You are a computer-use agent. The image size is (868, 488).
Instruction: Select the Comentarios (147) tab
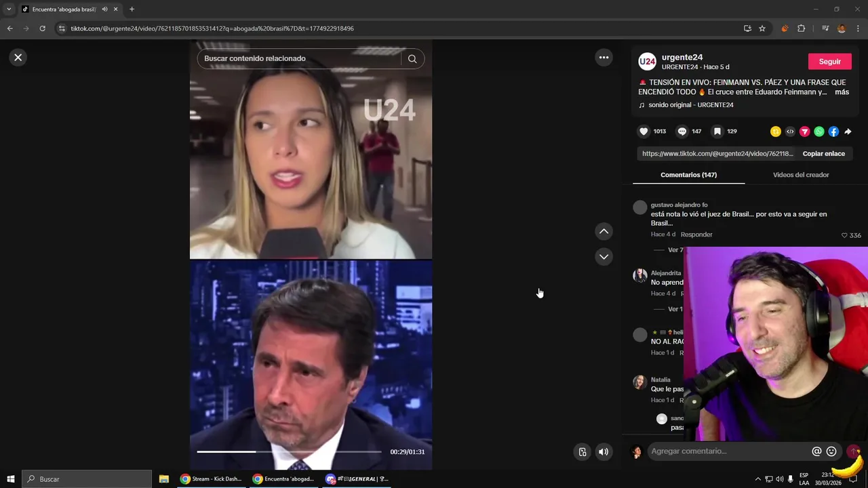(688, 175)
